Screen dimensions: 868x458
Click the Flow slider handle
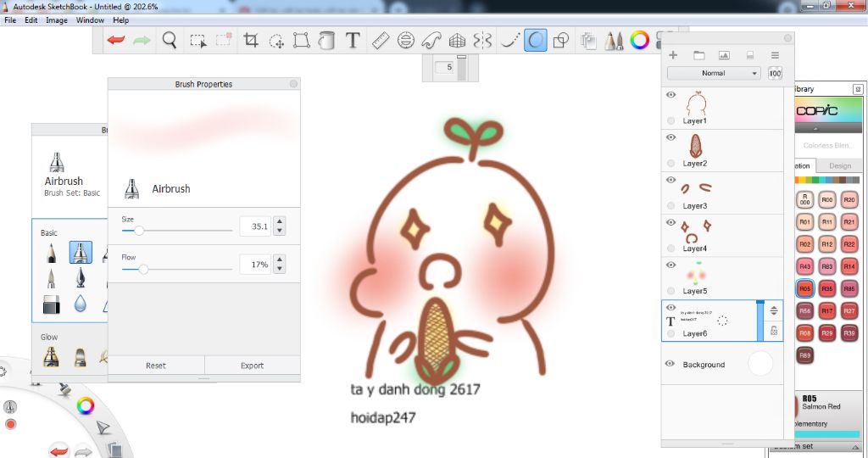pyautogui.click(x=143, y=269)
